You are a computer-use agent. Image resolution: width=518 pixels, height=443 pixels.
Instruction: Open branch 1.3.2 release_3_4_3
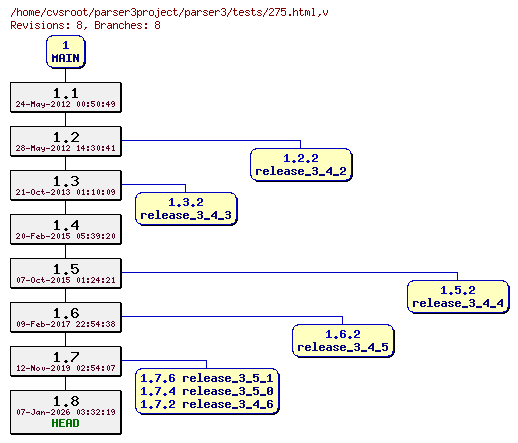click(x=186, y=209)
